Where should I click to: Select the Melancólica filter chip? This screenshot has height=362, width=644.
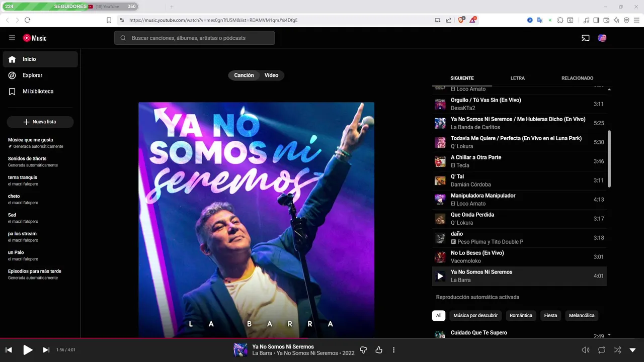coord(582,316)
